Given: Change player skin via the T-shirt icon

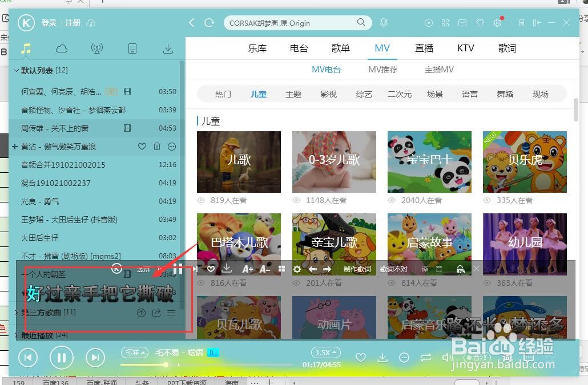Looking at the screenshot, I should click(481, 23).
